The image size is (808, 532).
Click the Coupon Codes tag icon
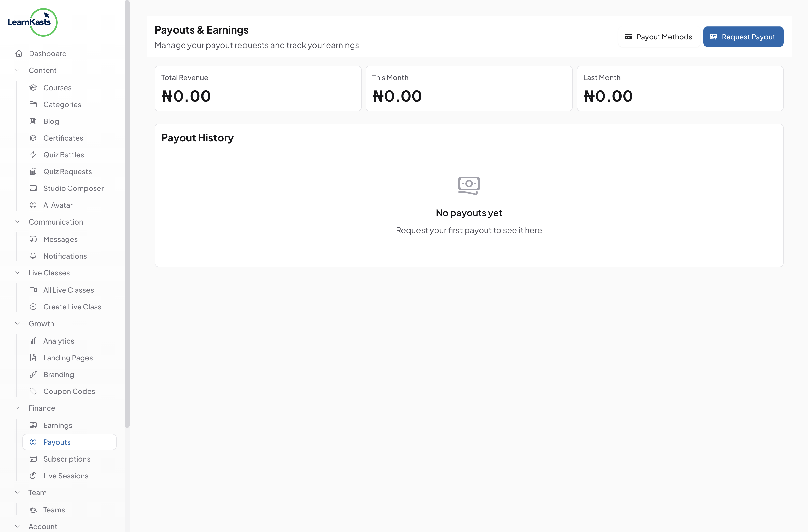pyautogui.click(x=33, y=391)
